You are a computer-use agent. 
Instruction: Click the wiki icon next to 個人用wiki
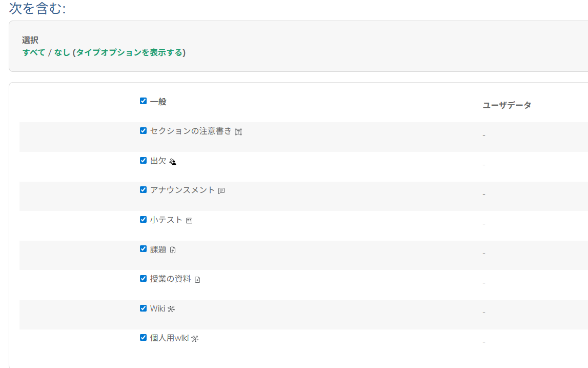195,339
